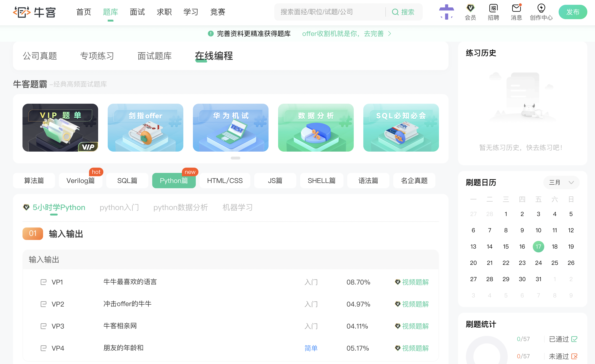Open the python入门 sub-tab
Viewport: 595px width, 364px height.
click(x=119, y=207)
